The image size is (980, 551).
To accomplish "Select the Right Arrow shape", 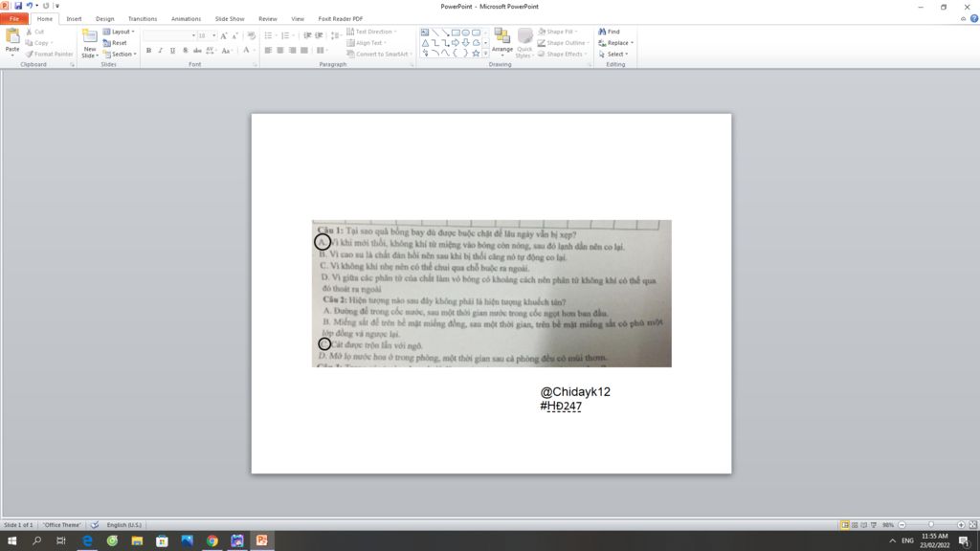I will (456, 43).
